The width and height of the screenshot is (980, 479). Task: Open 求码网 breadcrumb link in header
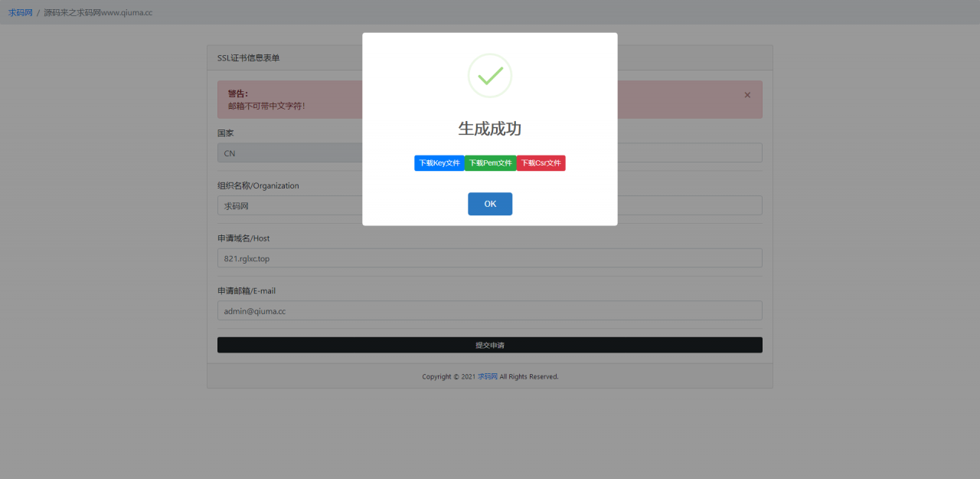point(21,12)
